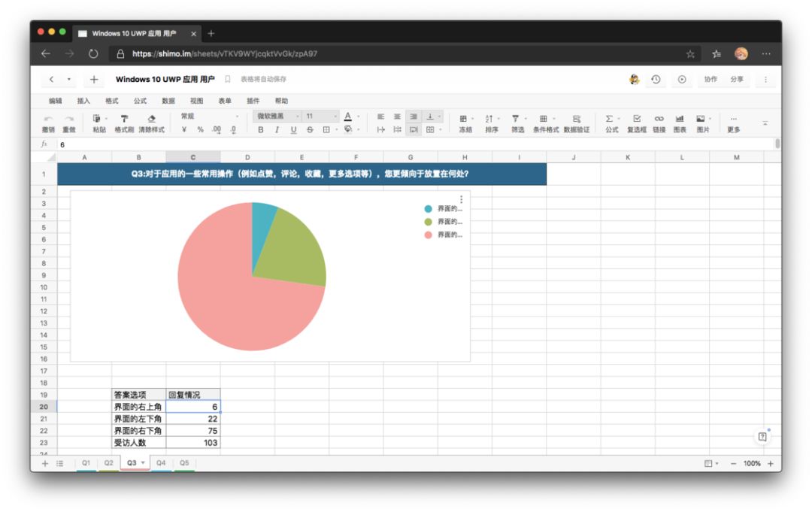The height and width of the screenshot is (512, 812).
Task: Click the cell borders icon
Action: point(326,130)
